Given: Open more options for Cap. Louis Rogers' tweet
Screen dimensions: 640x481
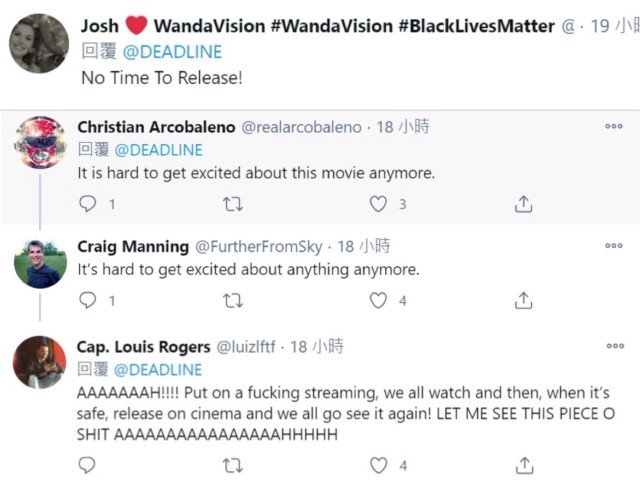Looking at the screenshot, I should click(614, 346).
